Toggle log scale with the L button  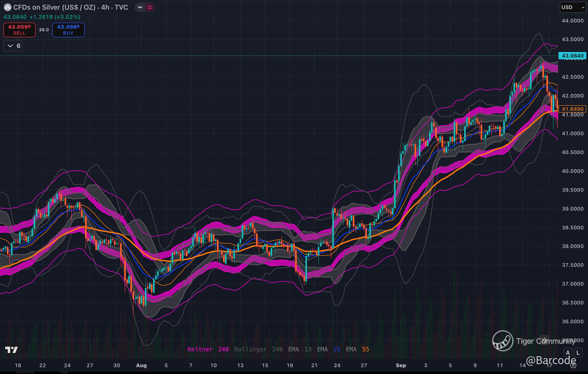click(578, 353)
